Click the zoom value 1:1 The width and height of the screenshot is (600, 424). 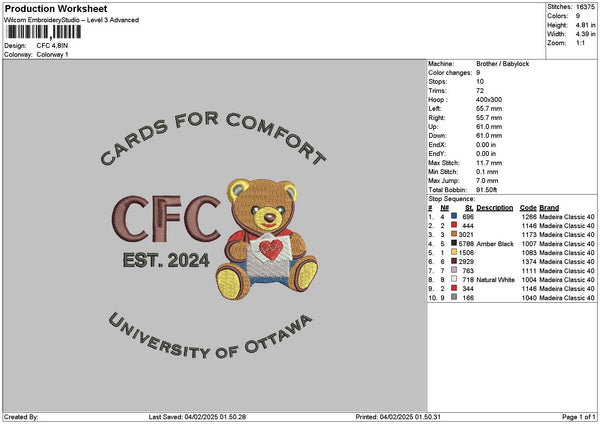[x=580, y=43]
